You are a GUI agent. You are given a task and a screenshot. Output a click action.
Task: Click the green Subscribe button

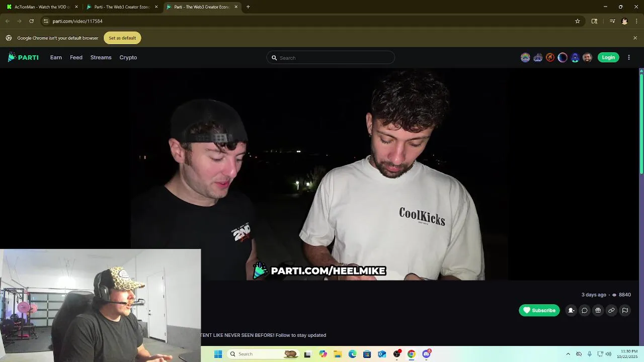coord(539,310)
